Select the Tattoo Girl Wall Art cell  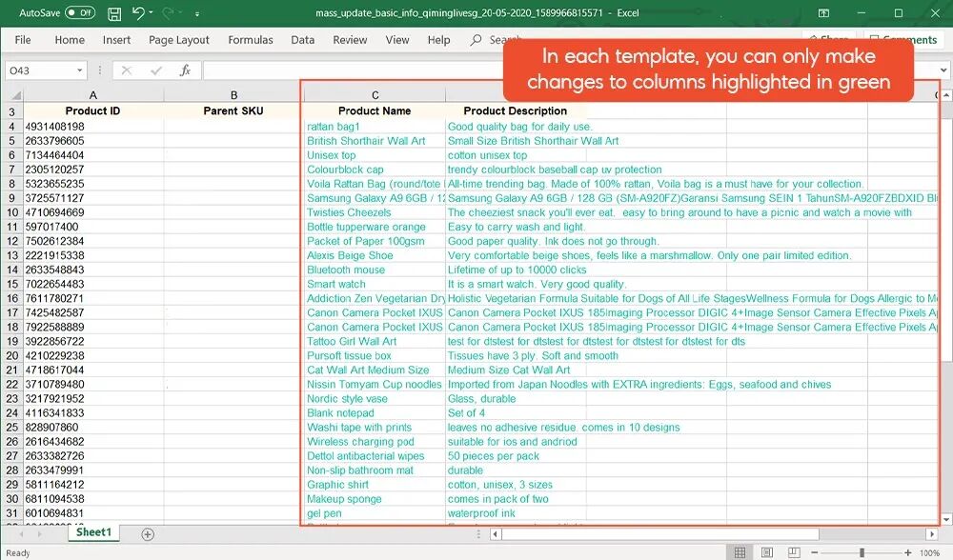[375, 341]
